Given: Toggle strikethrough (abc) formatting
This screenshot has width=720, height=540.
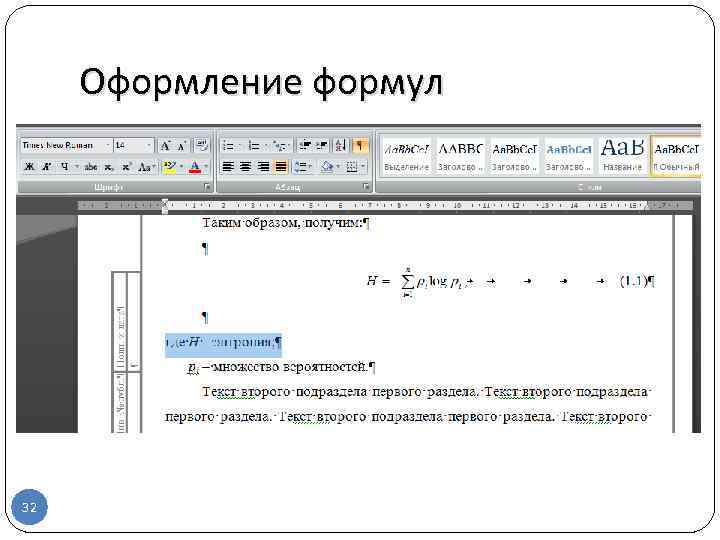Looking at the screenshot, I should [91, 167].
